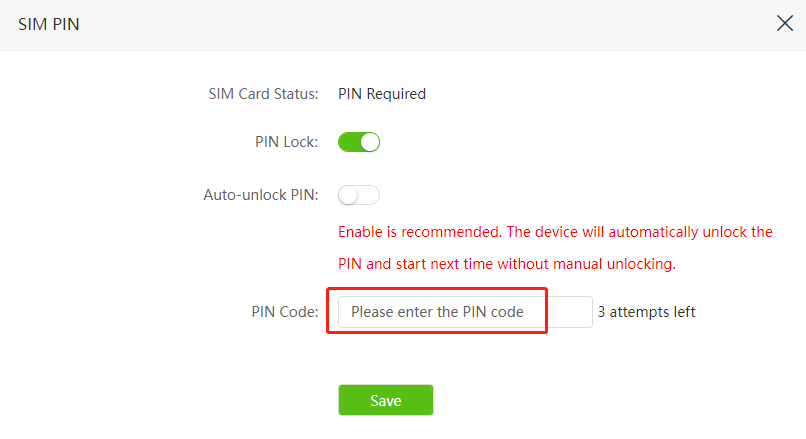Click the word Save on the button
The image size is (806, 439).
click(386, 400)
